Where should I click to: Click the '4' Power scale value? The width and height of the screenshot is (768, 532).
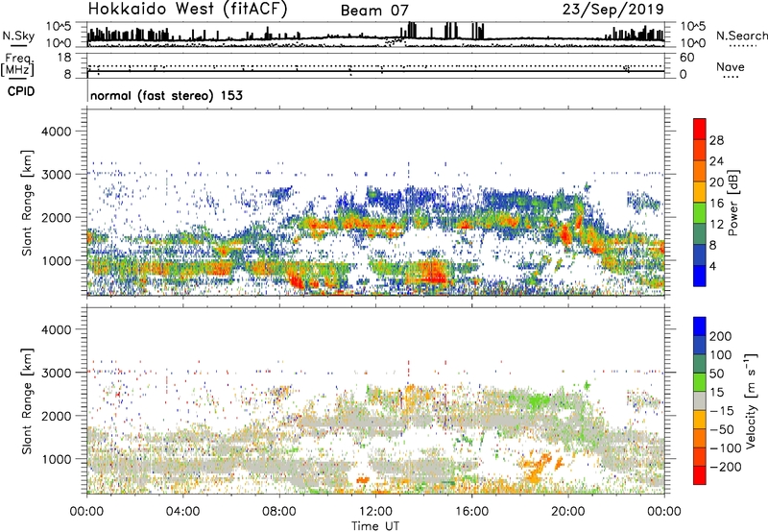(x=712, y=267)
